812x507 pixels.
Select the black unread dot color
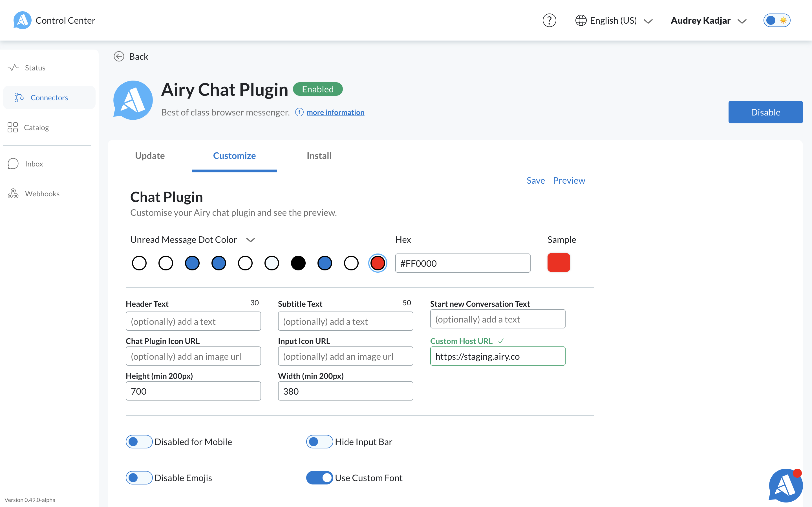coord(298,263)
